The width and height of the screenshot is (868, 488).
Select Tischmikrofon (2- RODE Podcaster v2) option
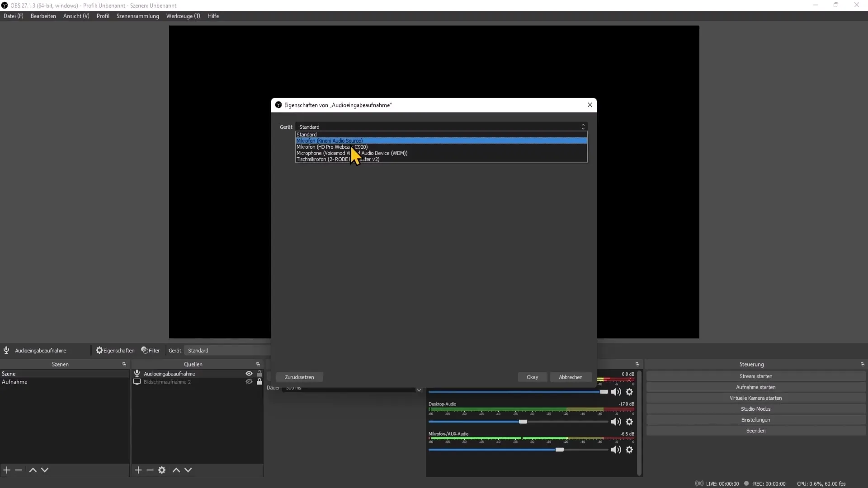[441, 159]
